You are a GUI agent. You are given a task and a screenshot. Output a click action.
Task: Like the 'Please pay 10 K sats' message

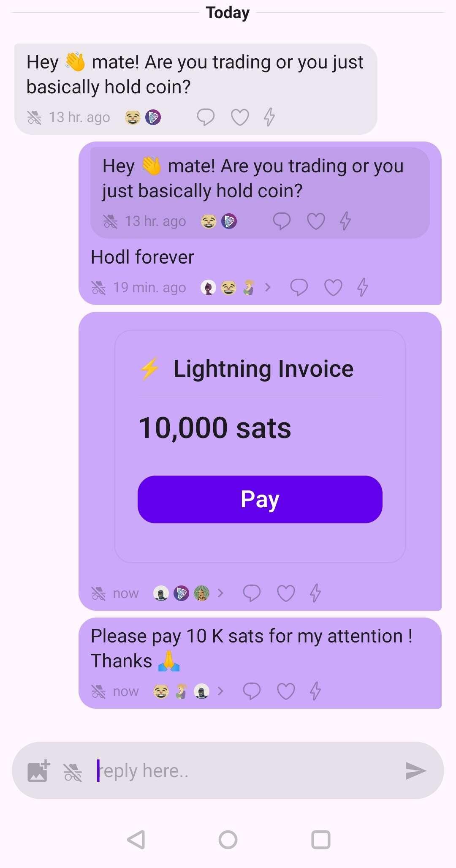point(286,691)
